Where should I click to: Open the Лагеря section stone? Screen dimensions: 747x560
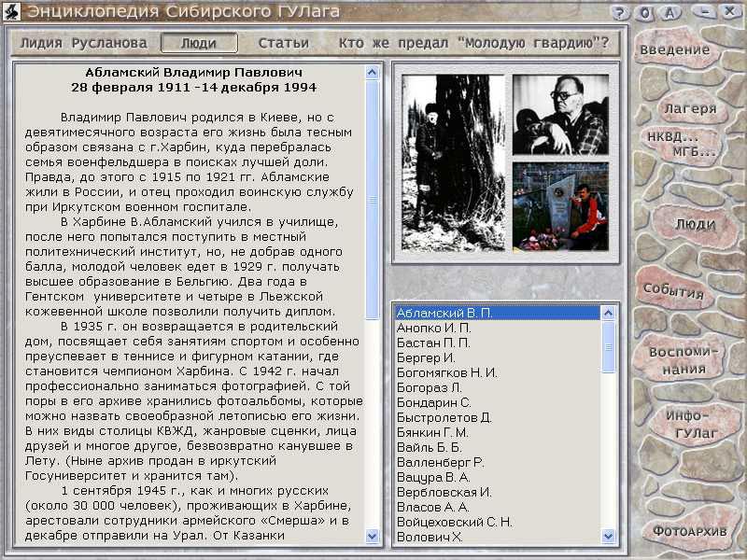[x=690, y=108]
